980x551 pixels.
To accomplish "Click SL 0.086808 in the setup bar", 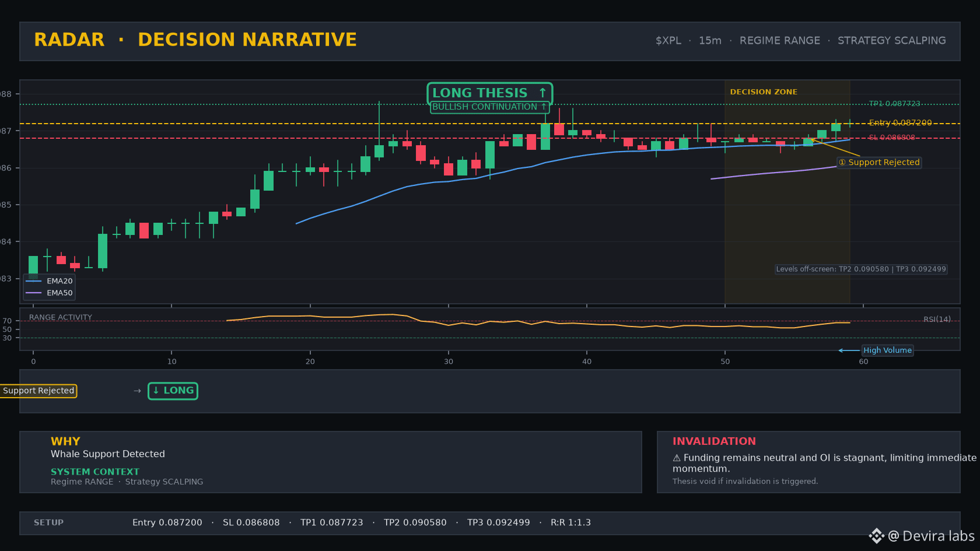I will (251, 523).
